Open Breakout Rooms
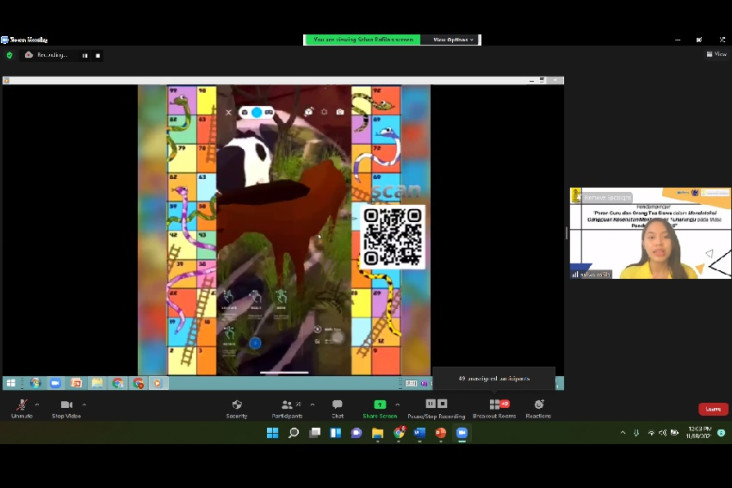The image size is (732, 488). (494, 404)
